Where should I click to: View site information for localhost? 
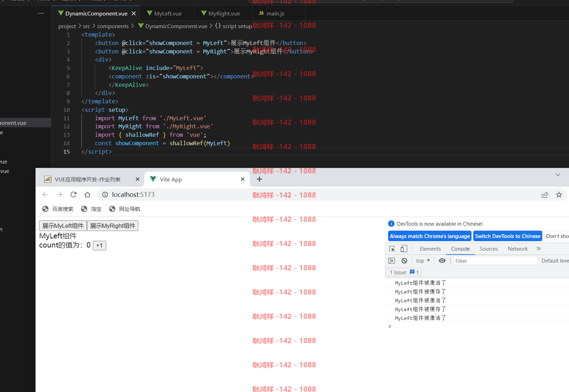click(x=105, y=194)
